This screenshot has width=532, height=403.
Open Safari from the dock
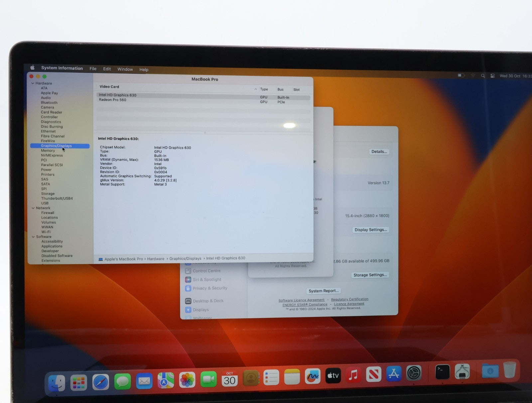point(100,382)
